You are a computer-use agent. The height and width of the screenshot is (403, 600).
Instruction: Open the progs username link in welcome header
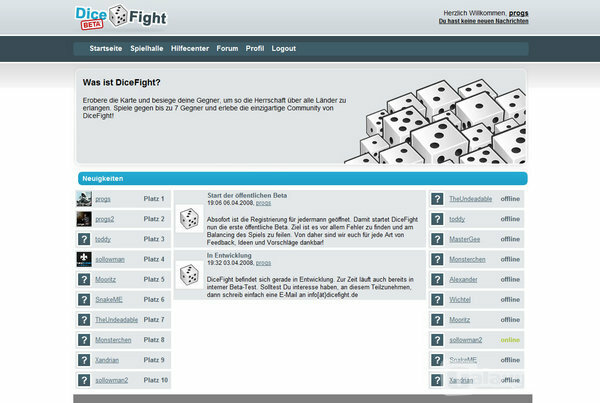518,13
